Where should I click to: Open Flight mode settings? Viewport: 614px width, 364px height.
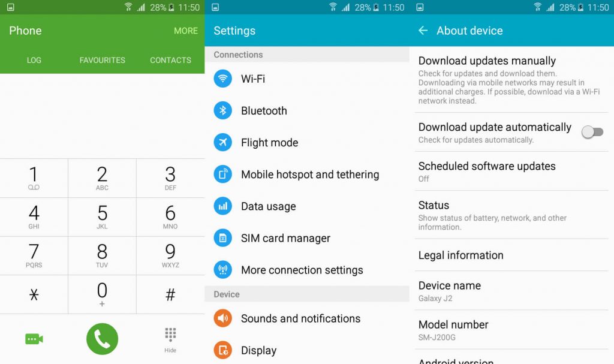(x=222, y=142)
